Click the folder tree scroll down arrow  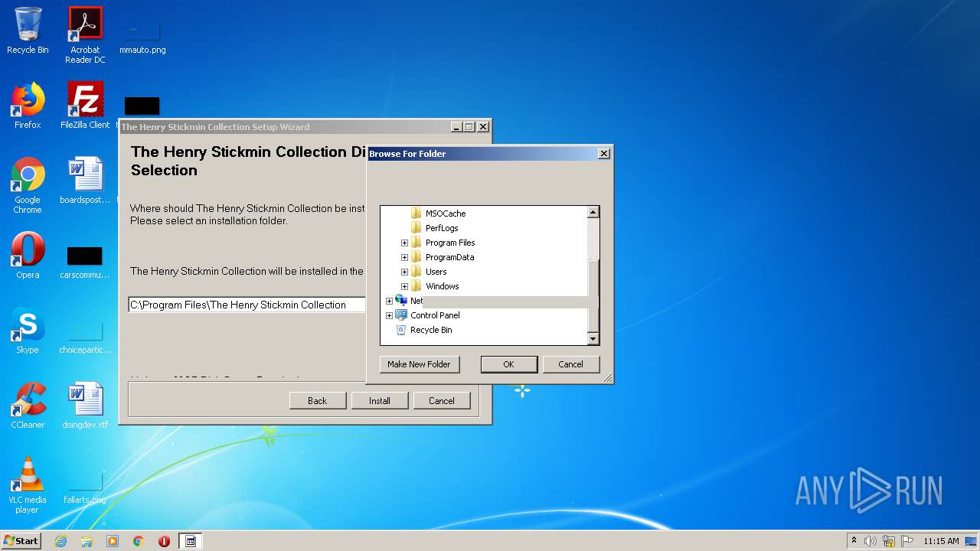(593, 338)
